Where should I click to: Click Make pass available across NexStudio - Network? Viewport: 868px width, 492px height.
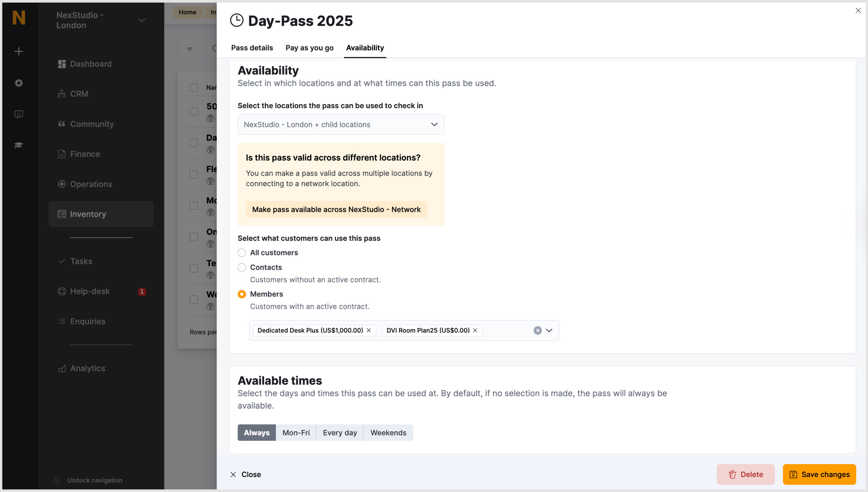(336, 209)
